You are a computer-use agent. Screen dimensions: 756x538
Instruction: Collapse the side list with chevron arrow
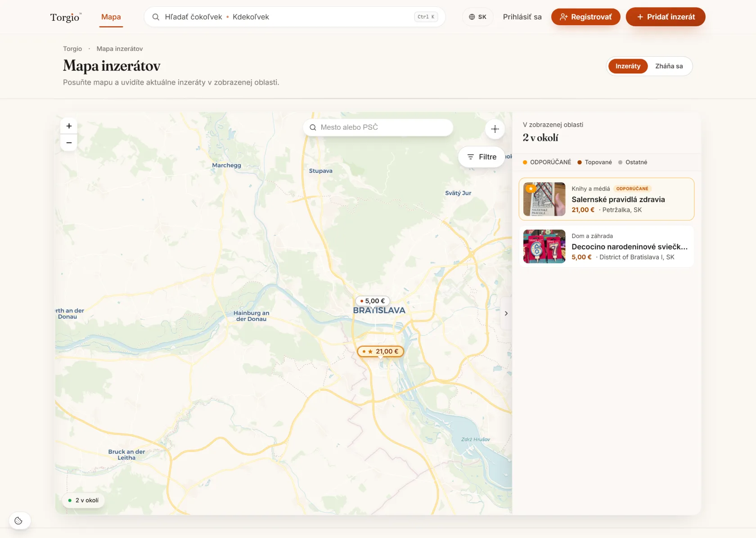coord(506,313)
